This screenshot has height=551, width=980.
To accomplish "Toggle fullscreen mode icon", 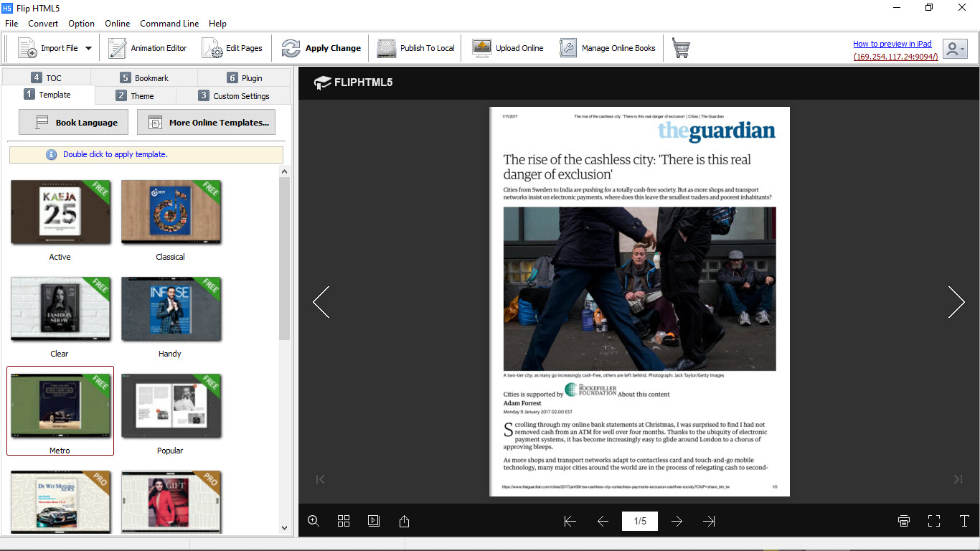I will 934,521.
